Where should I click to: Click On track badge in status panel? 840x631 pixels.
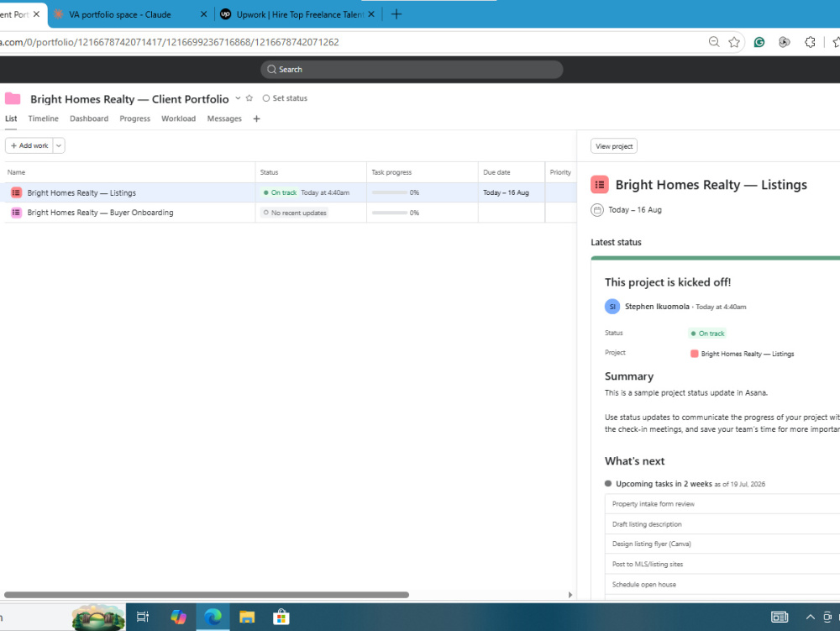coord(707,334)
